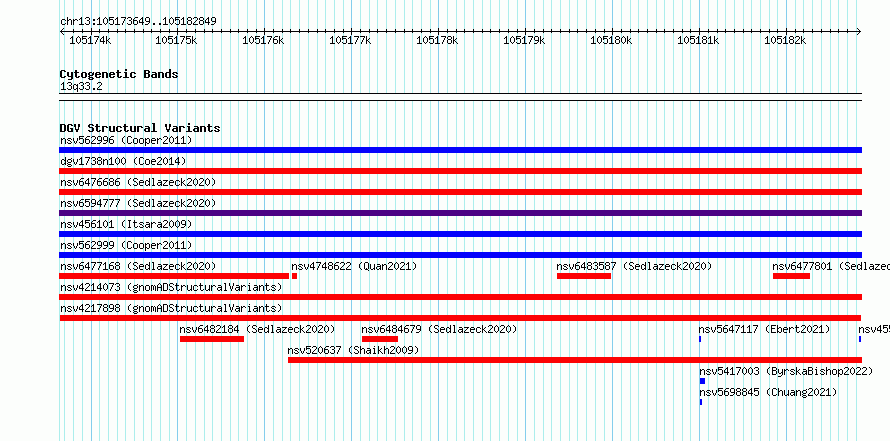Click the cut-off nsv45 label at right edge
This screenshot has width=890, height=441.
click(x=874, y=329)
